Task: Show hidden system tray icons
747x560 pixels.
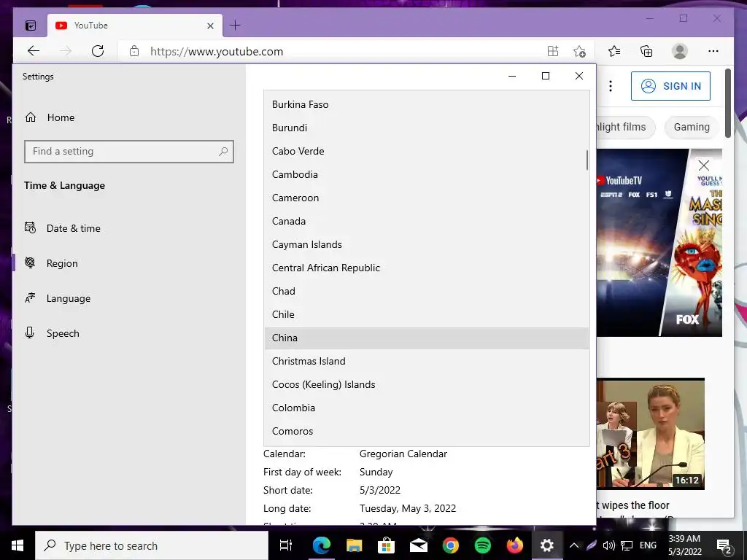Action: point(574,545)
